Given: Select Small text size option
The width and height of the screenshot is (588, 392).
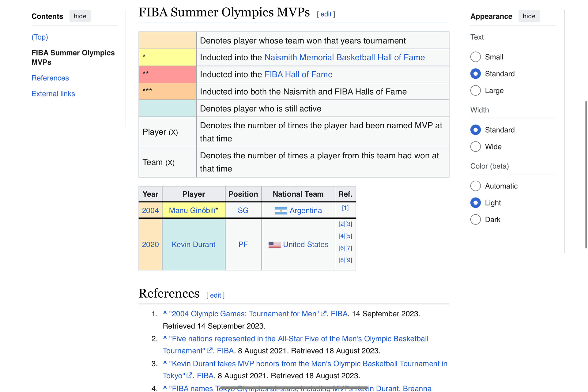Looking at the screenshot, I should tap(476, 57).
